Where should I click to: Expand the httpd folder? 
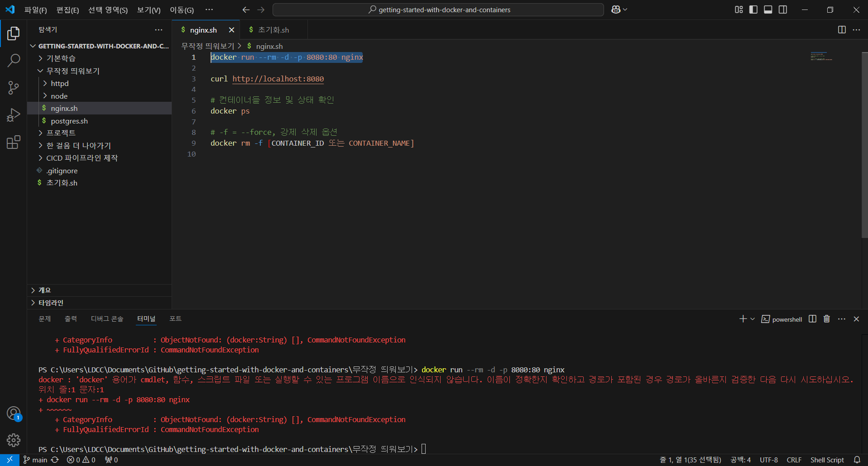click(x=99, y=83)
